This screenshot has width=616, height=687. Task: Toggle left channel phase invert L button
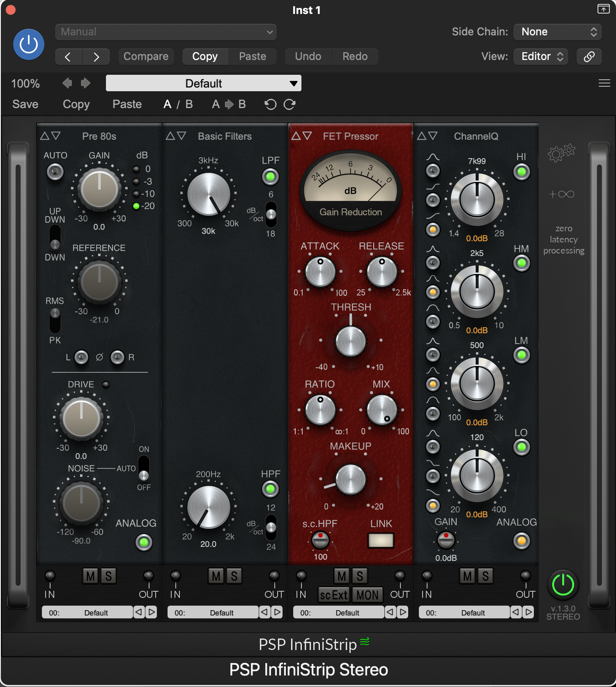pyautogui.click(x=81, y=357)
